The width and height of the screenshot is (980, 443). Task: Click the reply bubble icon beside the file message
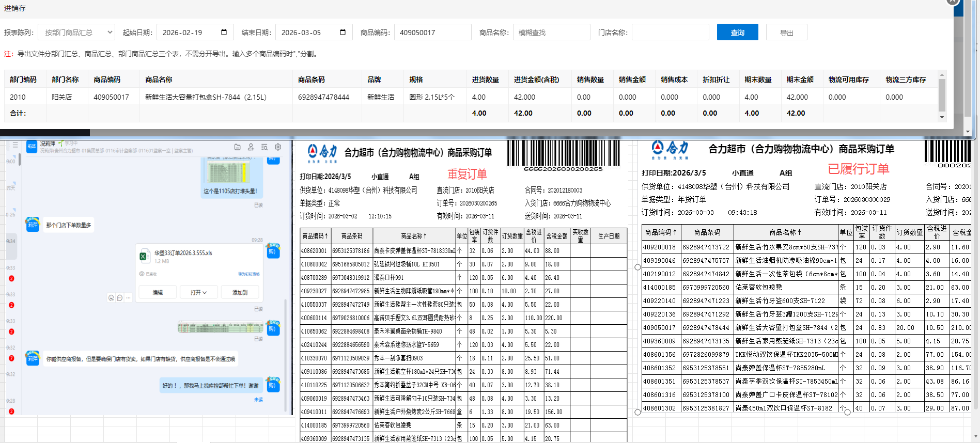click(x=120, y=298)
